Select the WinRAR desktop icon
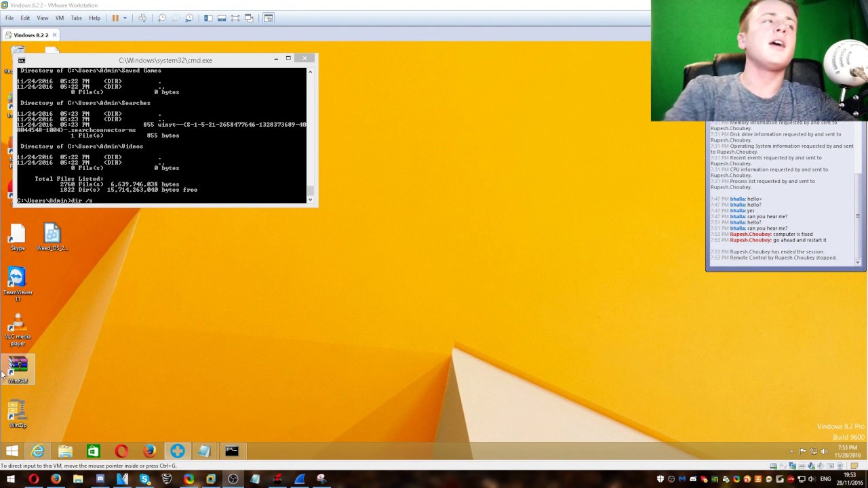This screenshot has width=868, height=488. click(18, 371)
